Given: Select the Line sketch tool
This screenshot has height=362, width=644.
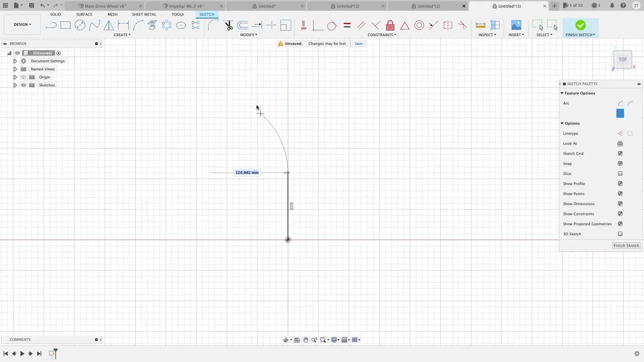Looking at the screenshot, I should pyautogui.click(x=51, y=25).
